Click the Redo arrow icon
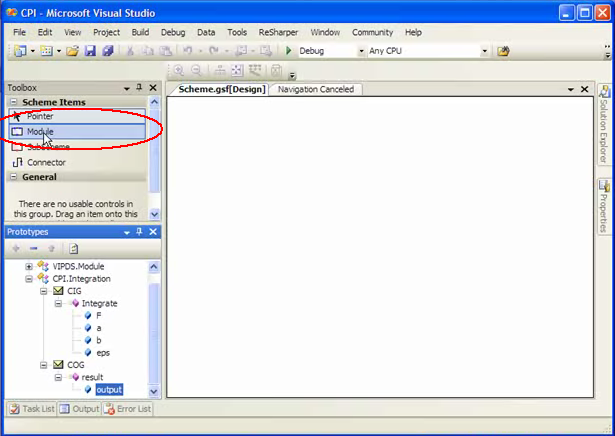 (214, 51)
